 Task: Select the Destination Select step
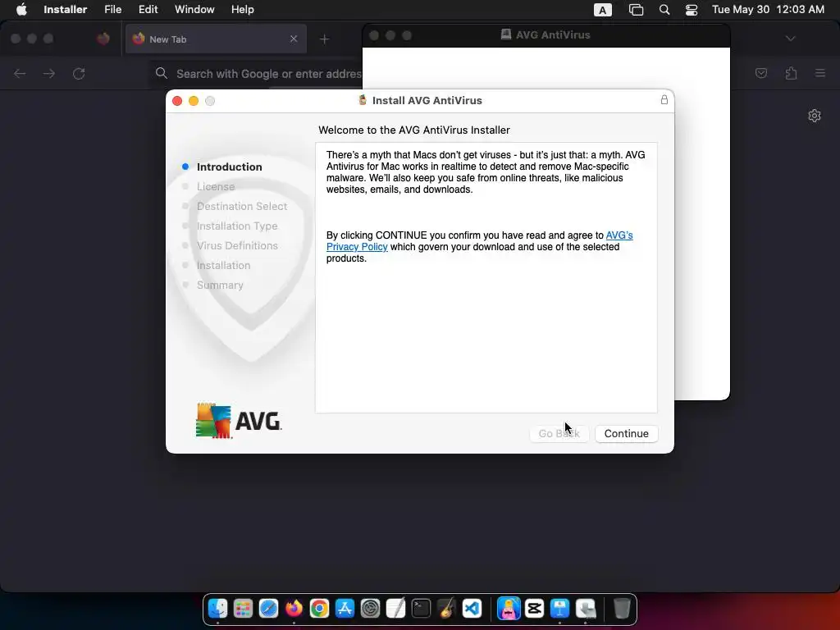click(242, 206)
